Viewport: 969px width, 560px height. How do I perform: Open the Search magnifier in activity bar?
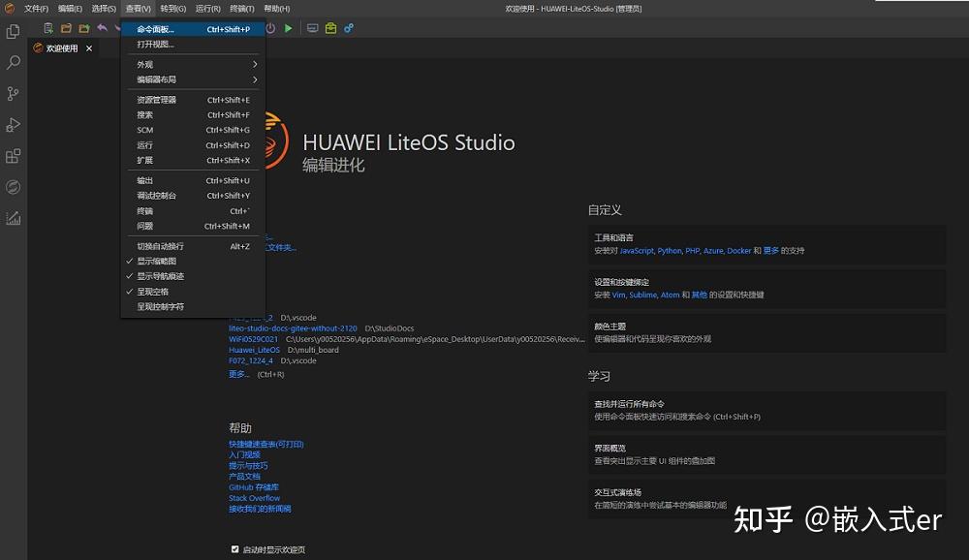[x=13, y=62]
